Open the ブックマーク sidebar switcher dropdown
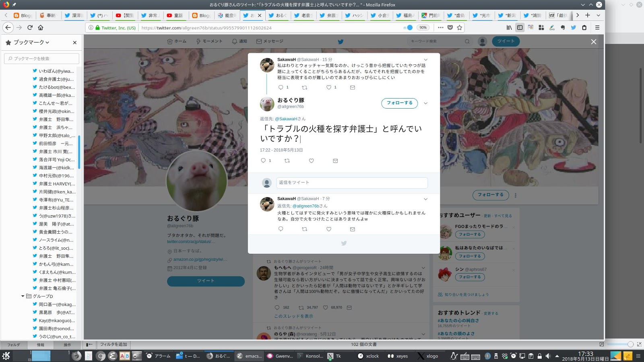The image size is (644, 362). click(31, 42)
